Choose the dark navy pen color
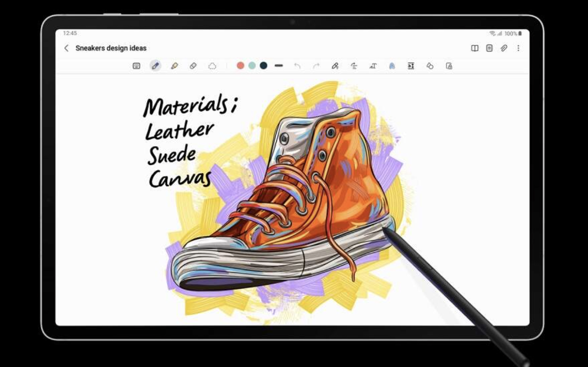The image size is (588, 367). 264,66
